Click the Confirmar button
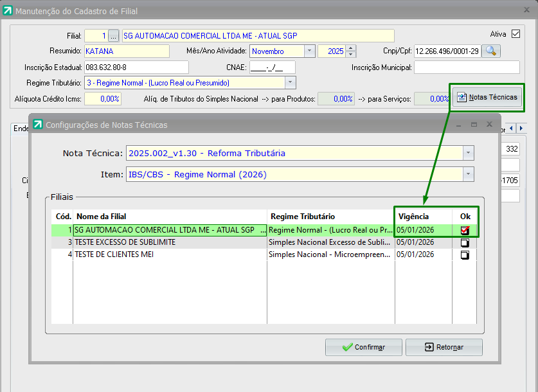Image resolution: width=538 pixels, height=392 pixels. [x=363, y=347]
